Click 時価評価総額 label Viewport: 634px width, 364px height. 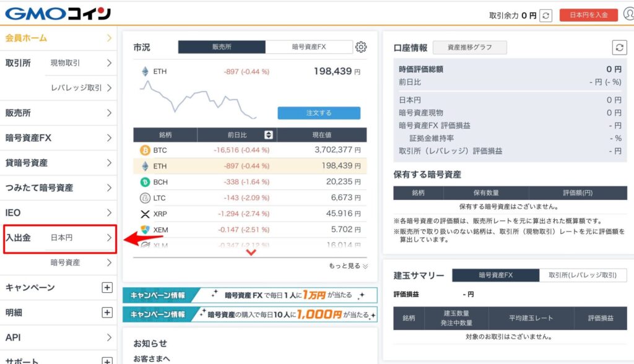[x=421, y=69]
